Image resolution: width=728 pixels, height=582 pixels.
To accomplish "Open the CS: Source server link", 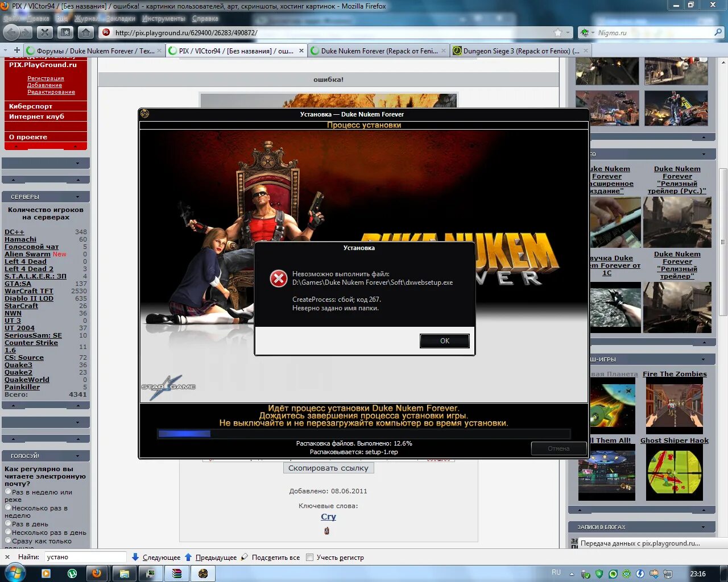I will point(24,357).
